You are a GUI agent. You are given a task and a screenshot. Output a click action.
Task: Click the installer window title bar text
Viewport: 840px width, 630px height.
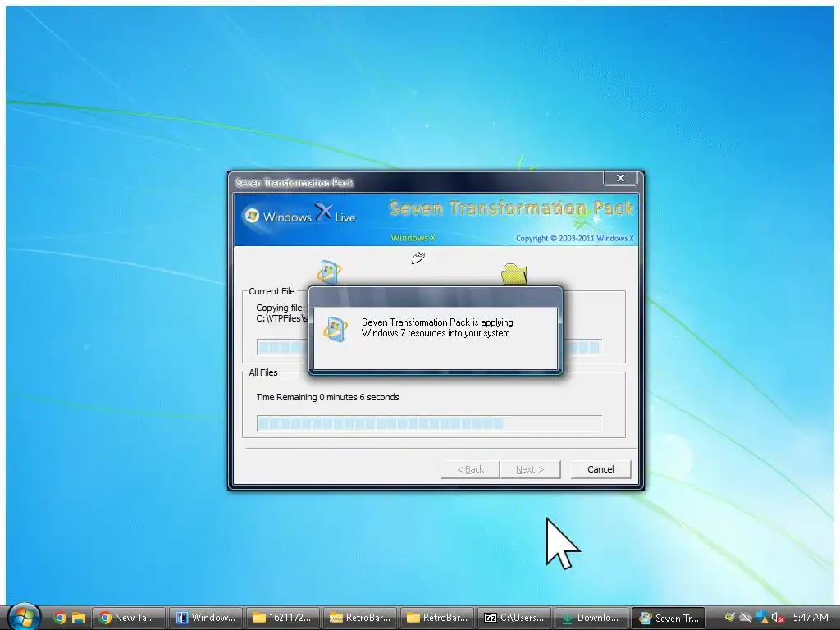tap(294, 183)
